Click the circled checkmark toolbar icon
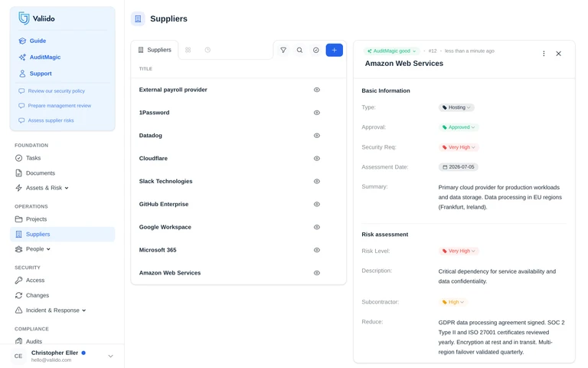Image resolution: width=588 pixels, height=368 pixels. [x=316, y=50]
